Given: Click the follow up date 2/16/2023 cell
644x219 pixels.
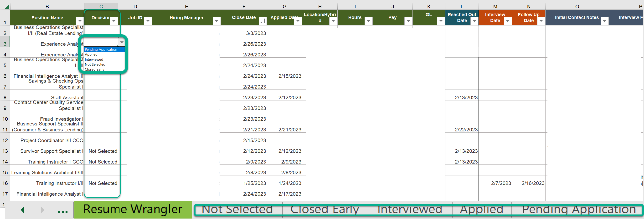Looking at the screenshot, I should click(529, 181).
